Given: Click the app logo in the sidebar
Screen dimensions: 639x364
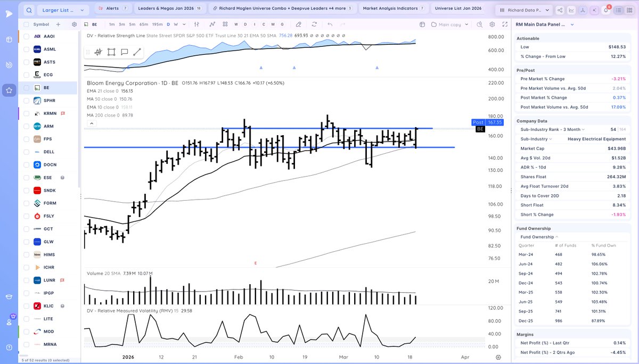Looking at the screenshot, I should tap(9, 14).
